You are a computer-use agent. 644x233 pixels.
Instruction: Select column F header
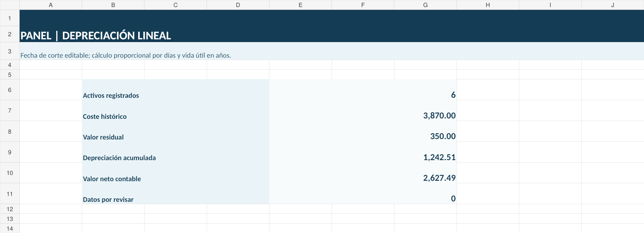pyautogui.click(x=363, y=5)
